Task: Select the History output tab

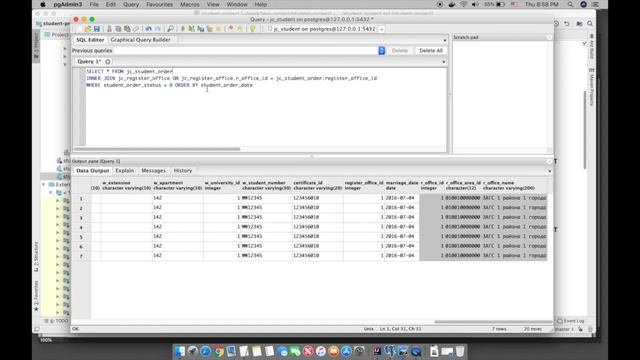Action: (x=182, y=171)
